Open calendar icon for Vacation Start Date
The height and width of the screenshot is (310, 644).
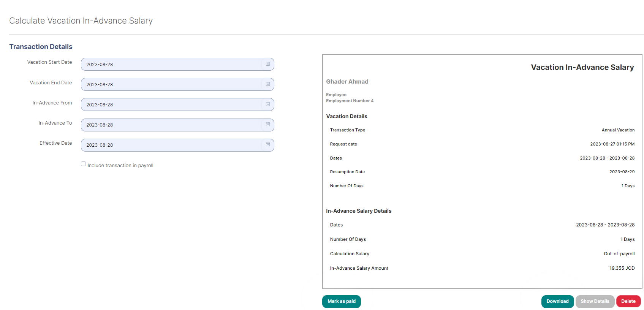[x=268, y=64]
